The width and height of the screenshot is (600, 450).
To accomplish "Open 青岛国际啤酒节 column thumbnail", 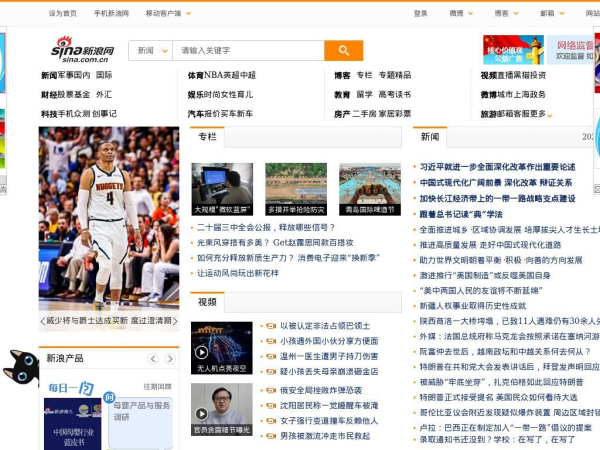I will 370,189.
